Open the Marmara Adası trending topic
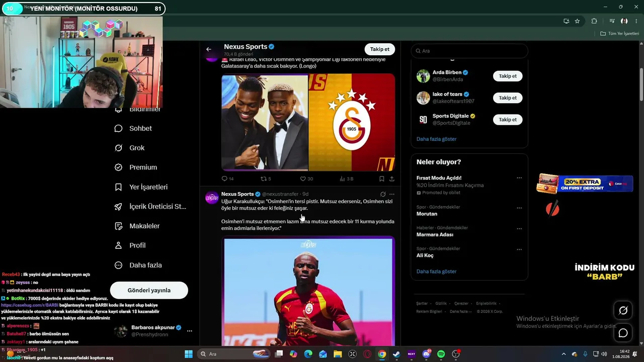This screenshot has height=362, width=644. [435, 235]
